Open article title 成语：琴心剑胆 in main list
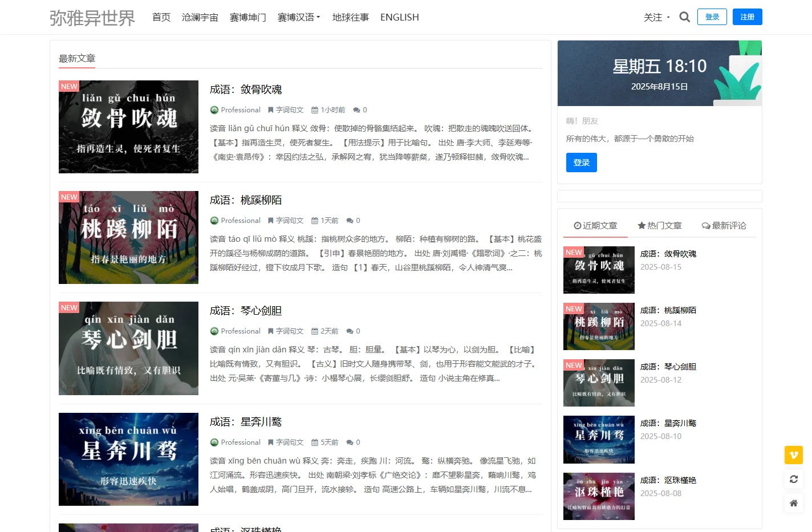This screenshot has height=532, width=812. click(246, 311)
